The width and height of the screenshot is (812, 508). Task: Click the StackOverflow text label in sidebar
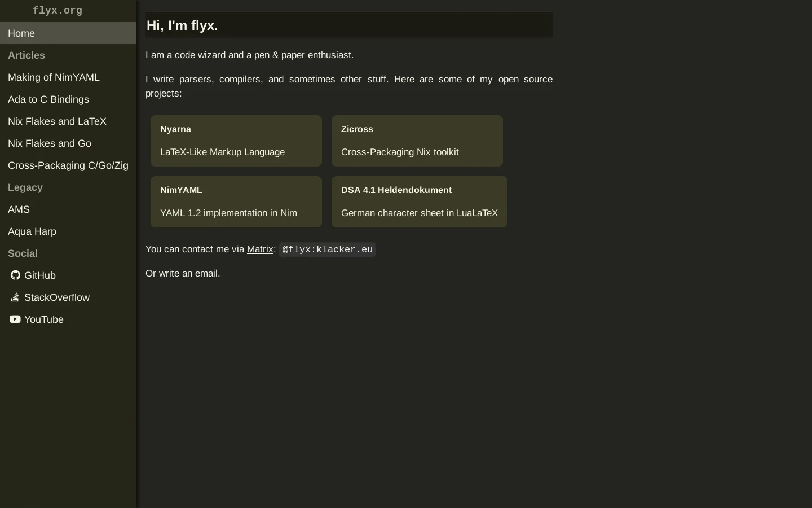tap(57, 297)
